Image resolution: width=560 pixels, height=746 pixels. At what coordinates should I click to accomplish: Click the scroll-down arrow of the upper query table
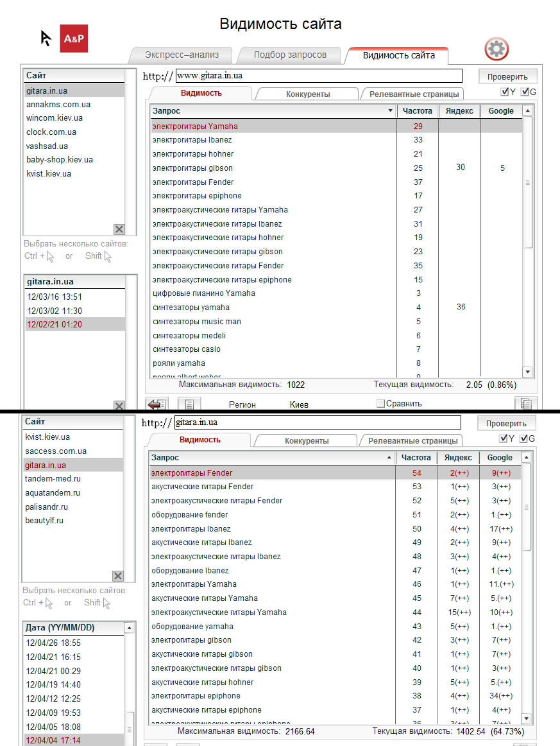click(527, 372)
